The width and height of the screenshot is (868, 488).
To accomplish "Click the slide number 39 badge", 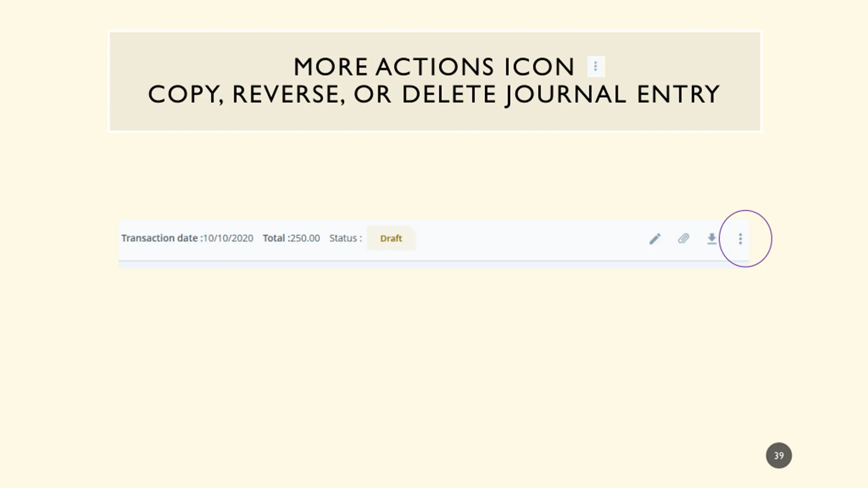I will [x=779, y=455].
